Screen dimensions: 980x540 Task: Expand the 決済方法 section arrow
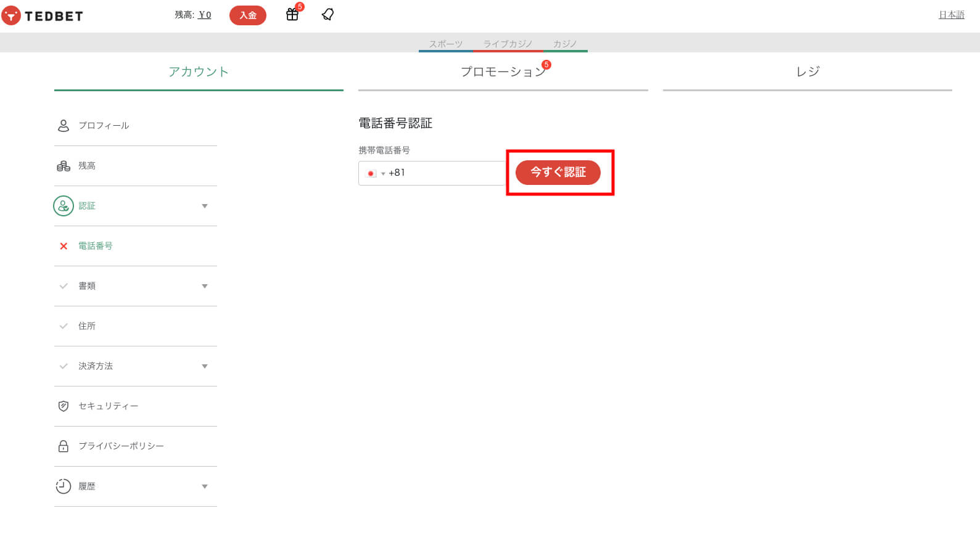pos(205,366)
